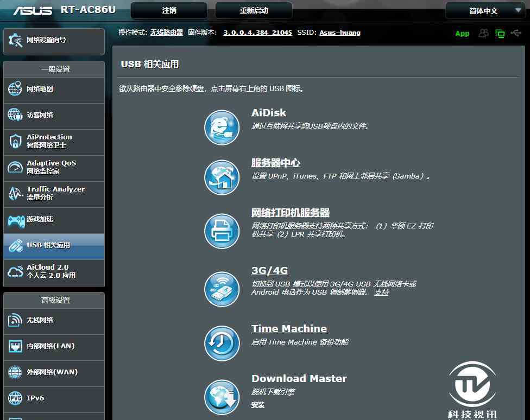The width and height of the screenshot is (530, 420).
Task: Click the green network status icon in header
Action: (x=500, y=34)
